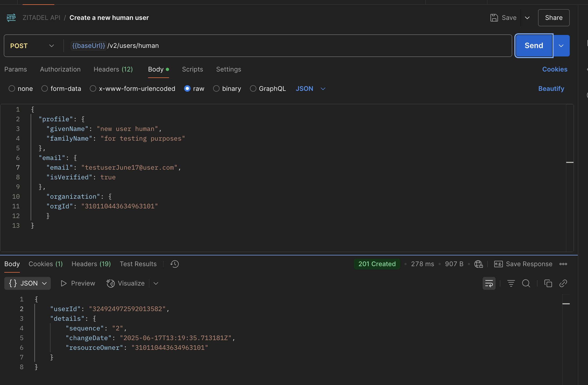Click the email value testuserJune17@user.com
588x385 pixels.
[129, 167]
